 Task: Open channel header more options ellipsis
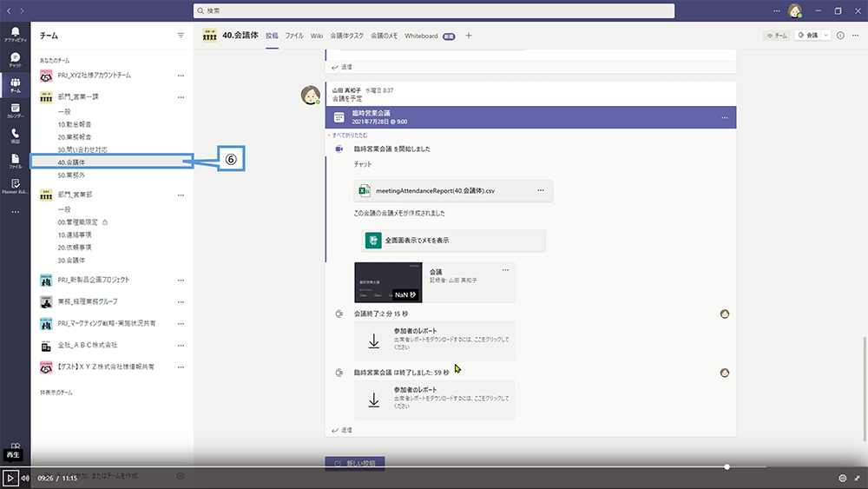click(x=855, y=36)
